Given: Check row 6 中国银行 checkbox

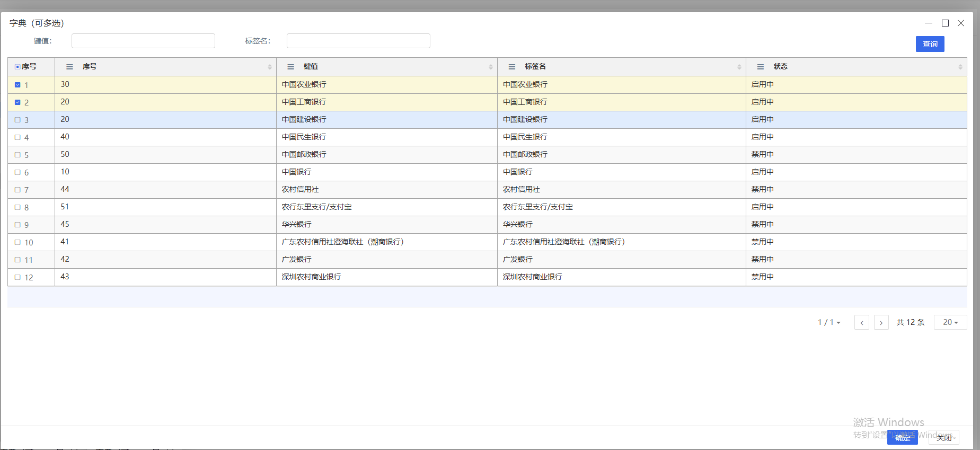Looking at the screenshot, I should coord(17,172).
